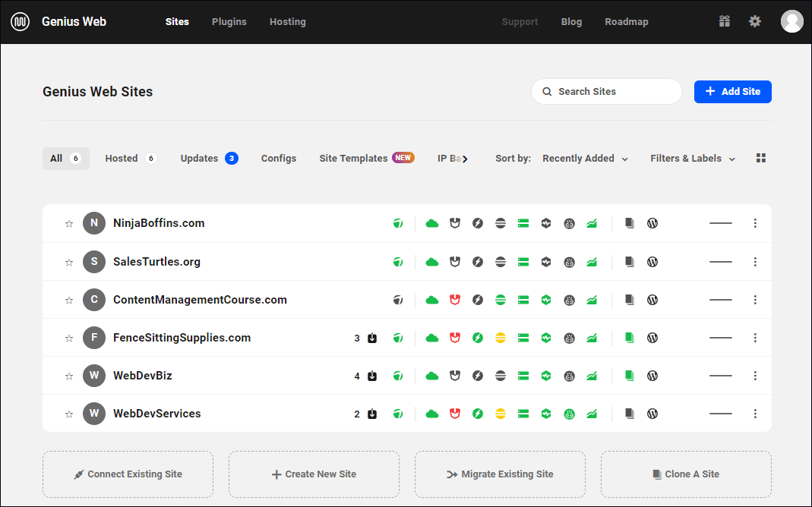Viewport: 812px width, 507px height.
Task: Click the grey leaf connection icon for ContentManagementCourse.com
Action: click(x=398, y=300)
